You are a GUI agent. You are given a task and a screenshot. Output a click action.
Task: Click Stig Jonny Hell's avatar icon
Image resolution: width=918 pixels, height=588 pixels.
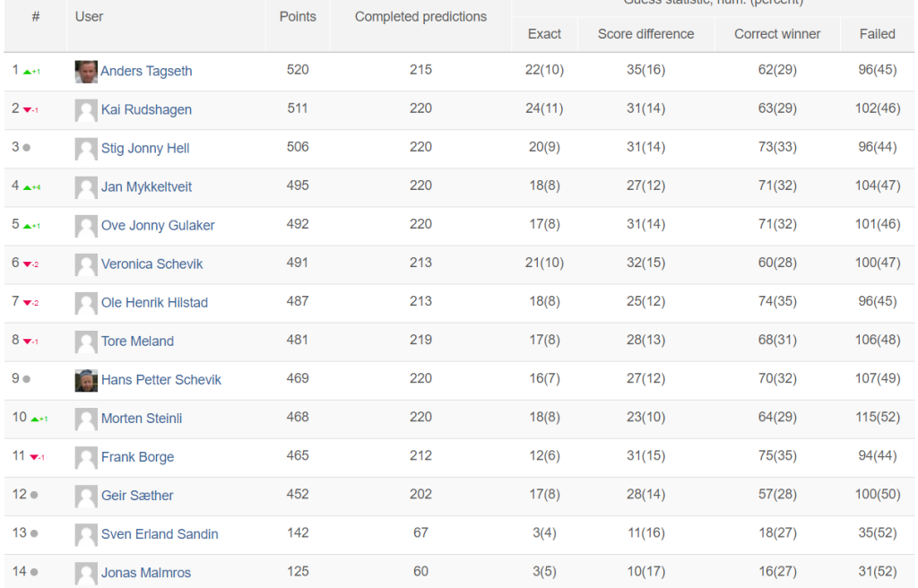(x=86, y=149)
